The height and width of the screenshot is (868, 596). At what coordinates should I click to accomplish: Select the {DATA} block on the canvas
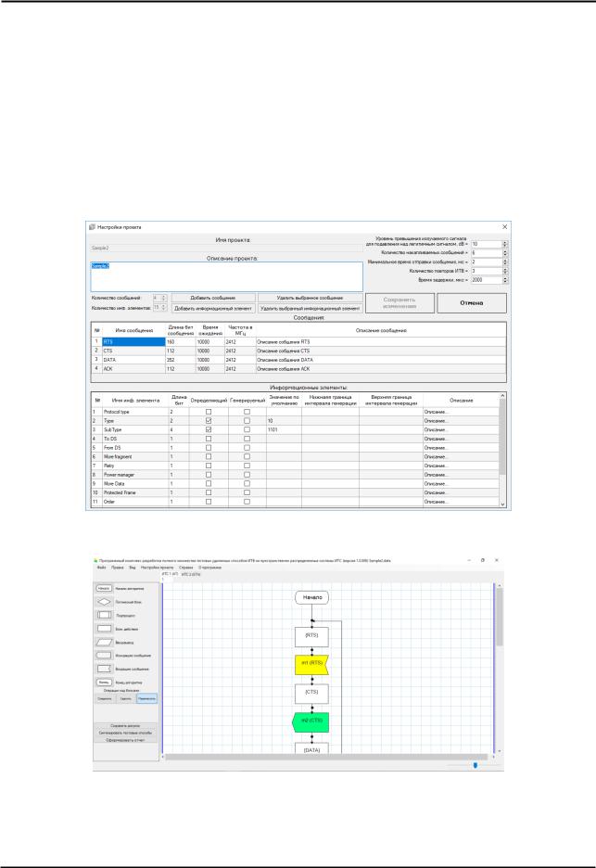[311, 749]
